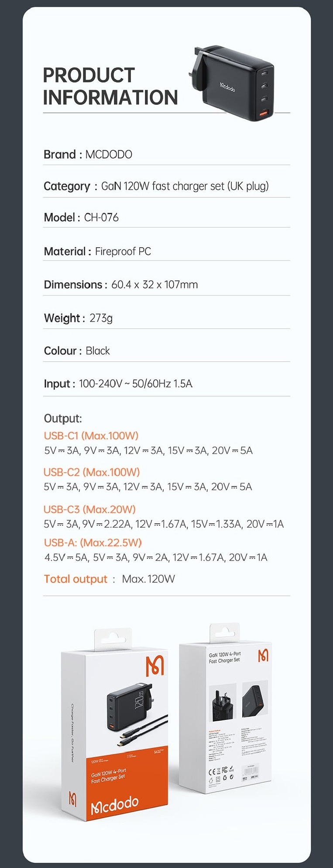Click the USB-C2 (Max.100W) heading
The image size is (333, 868).
point(92,472)
